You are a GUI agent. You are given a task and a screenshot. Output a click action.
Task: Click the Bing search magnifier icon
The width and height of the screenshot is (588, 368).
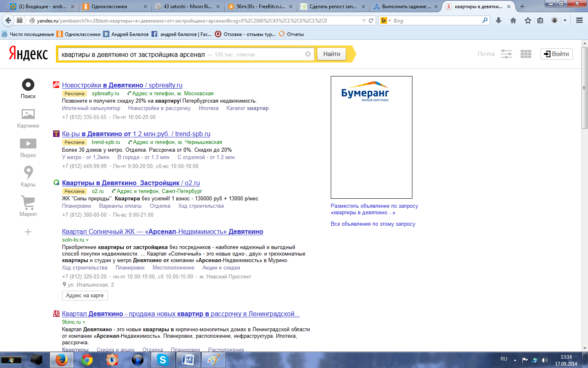[x=485, y=20]
